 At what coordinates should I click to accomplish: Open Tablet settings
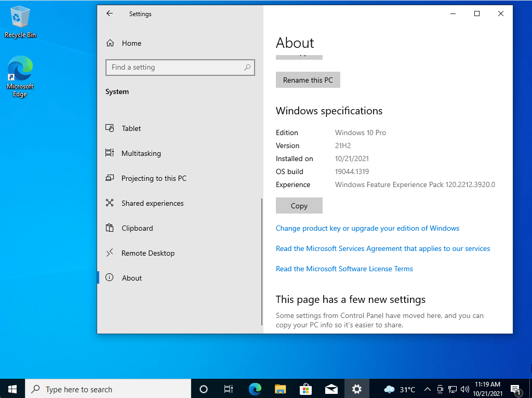[180, 128]
